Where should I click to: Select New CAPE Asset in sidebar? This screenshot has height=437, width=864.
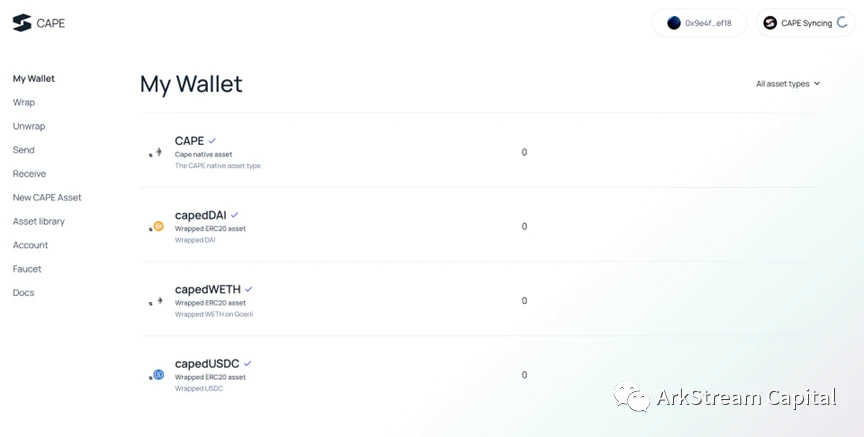click(x=47, y=197)
